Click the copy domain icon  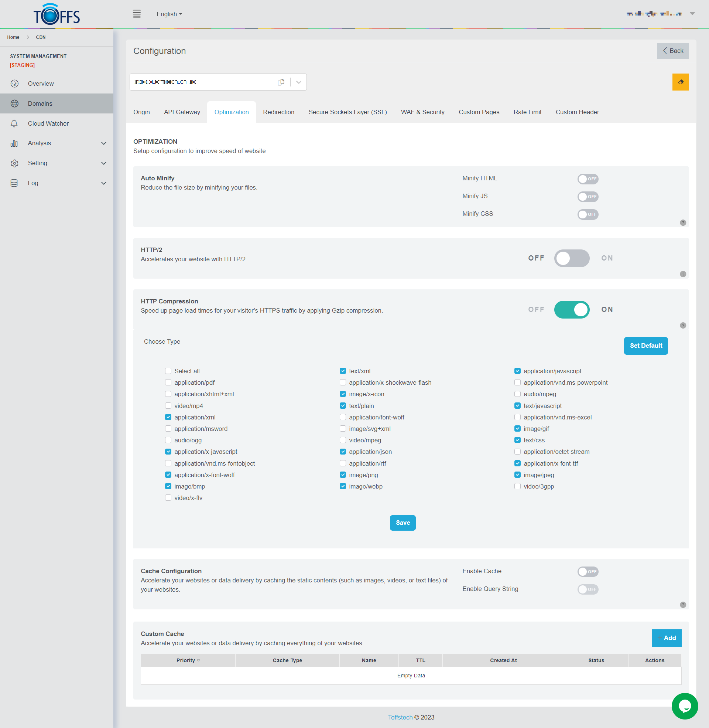(x=281, y=82)
